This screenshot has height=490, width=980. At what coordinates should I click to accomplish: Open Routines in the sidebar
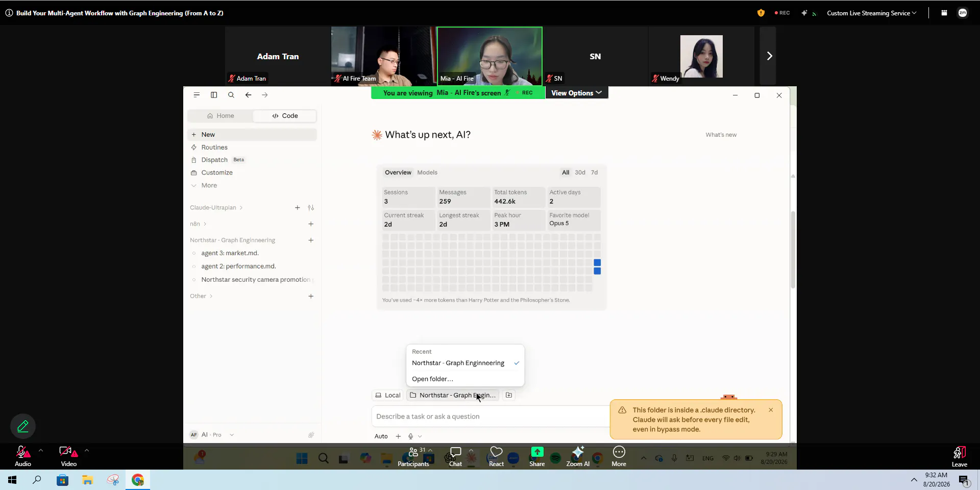tap(252, 148)
